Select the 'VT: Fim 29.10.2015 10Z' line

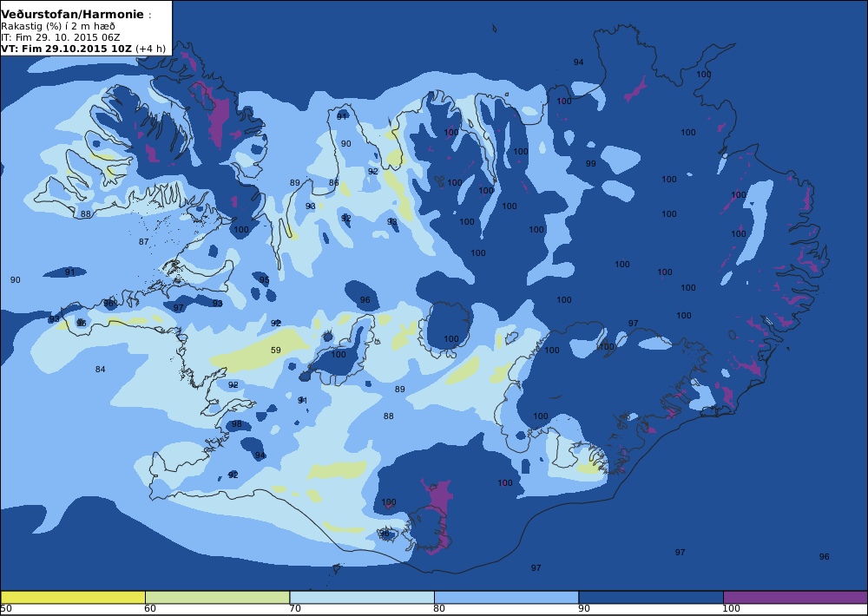coord(67,48)
